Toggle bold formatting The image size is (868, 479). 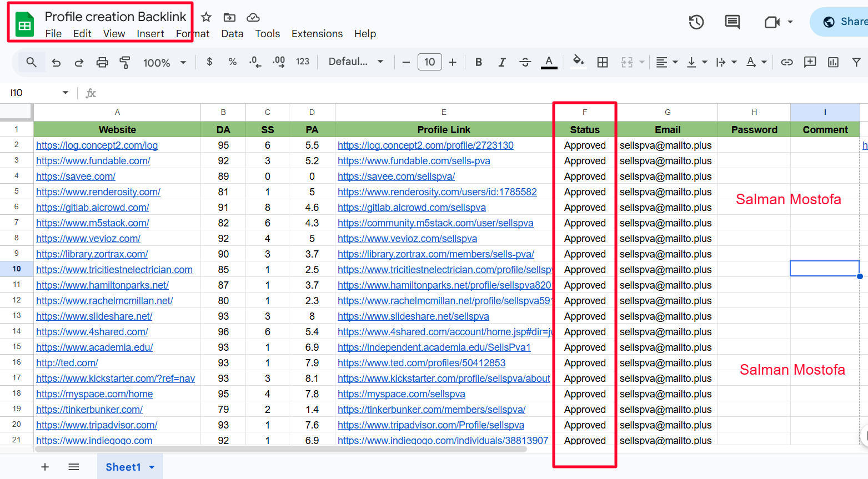pyautogui.click(x=479, y=62)
